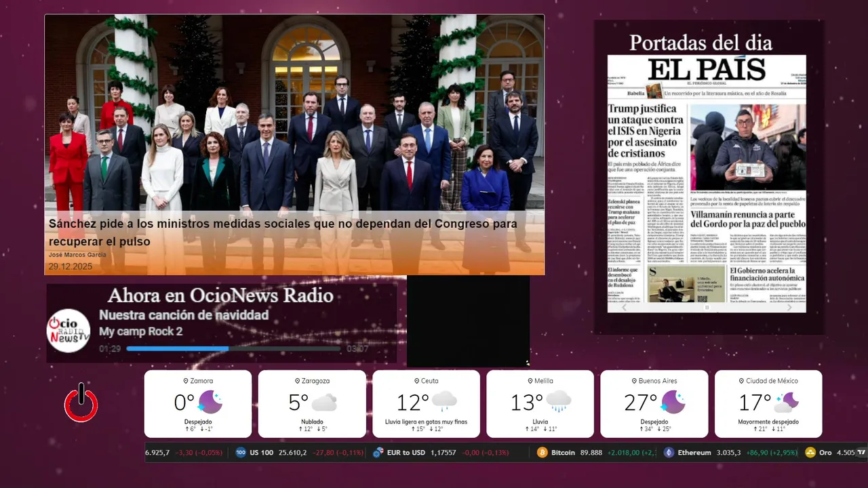Click the US 100 value 25.610,2
The width and height of the screenshot is (868, 488).
(x=292, y=453)
